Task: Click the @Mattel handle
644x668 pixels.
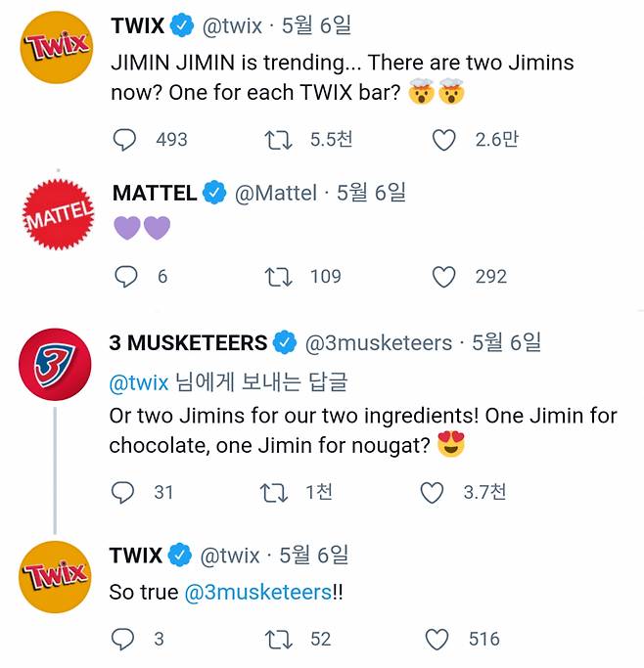Action: [x=276, y=193]
